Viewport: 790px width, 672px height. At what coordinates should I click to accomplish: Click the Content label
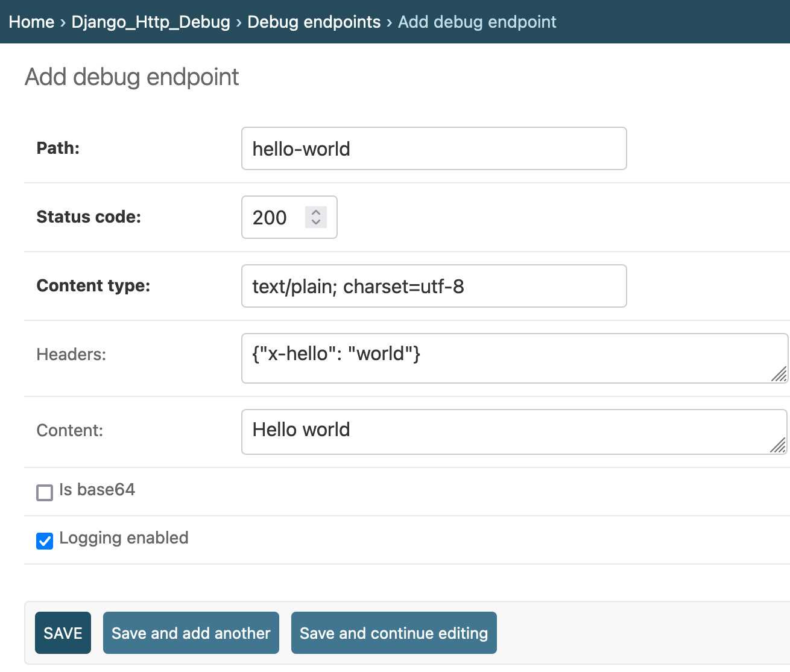70,430
